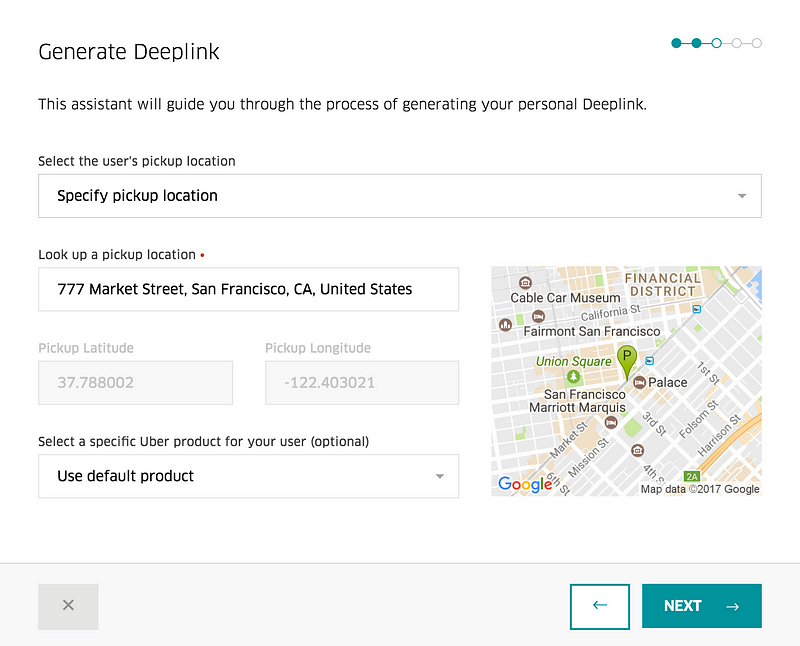Click the X cancel button
800x646 pixels.
[68, 606]
